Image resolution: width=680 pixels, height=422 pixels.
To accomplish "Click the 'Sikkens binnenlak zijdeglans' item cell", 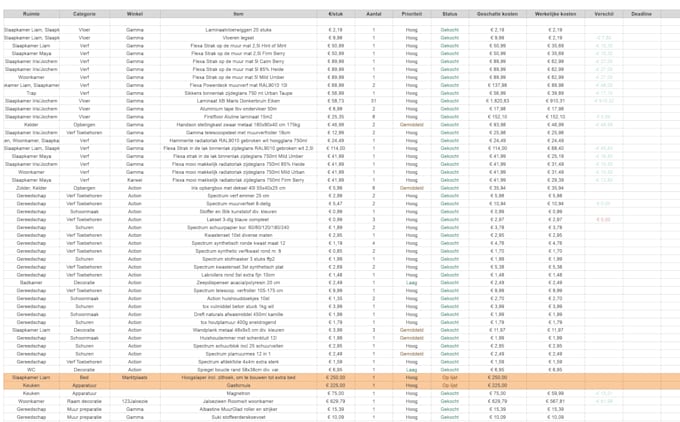I will (x=238, y=93).
